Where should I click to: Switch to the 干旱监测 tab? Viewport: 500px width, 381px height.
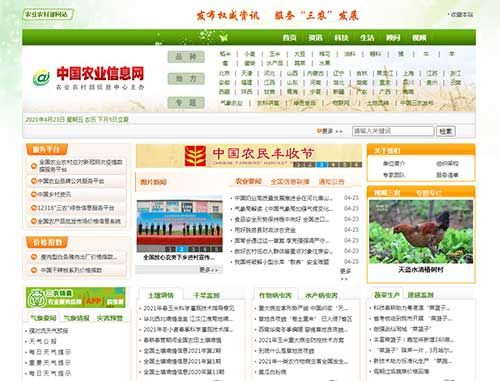pos(206,295)
